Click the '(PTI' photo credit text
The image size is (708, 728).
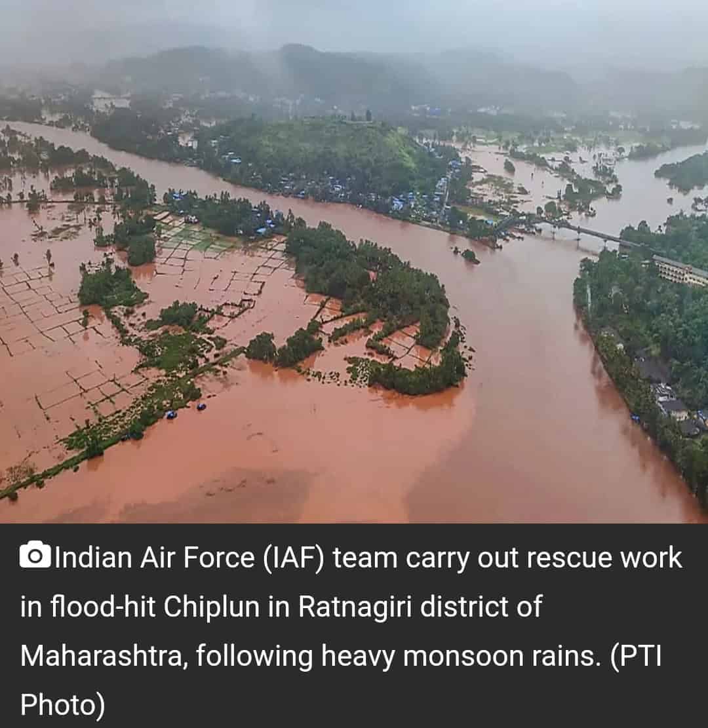(635, 655)
